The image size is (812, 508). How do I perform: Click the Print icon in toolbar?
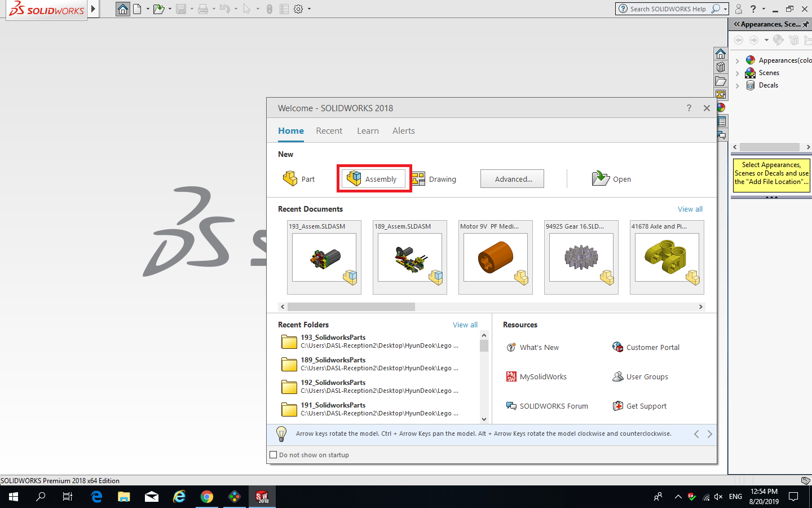[203, 9]
